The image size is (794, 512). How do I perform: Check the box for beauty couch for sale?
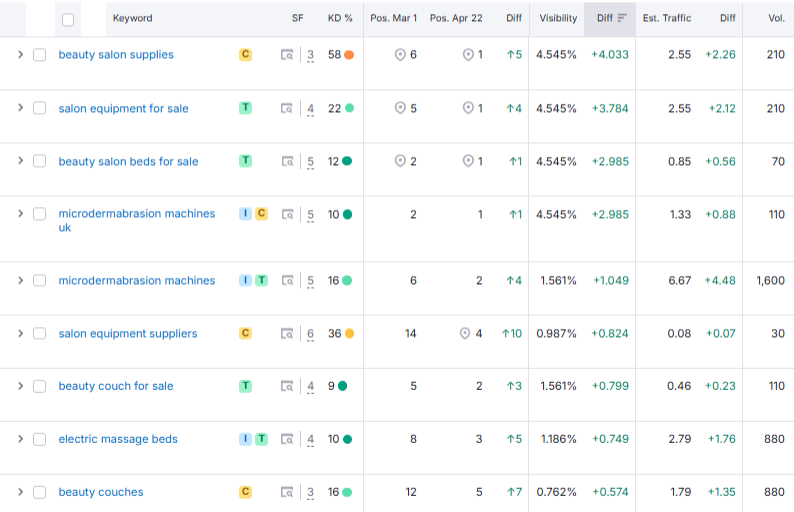click(39, 386)
